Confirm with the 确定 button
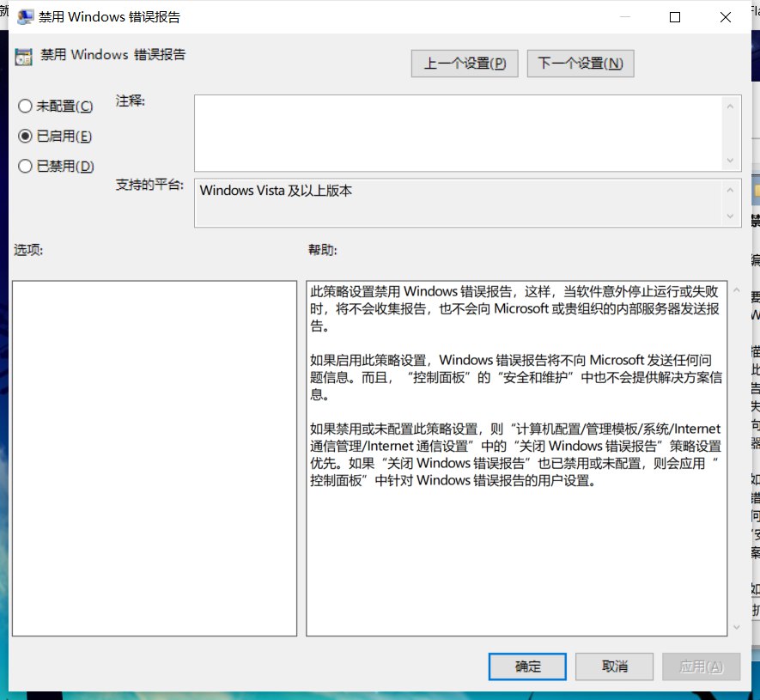Image resolution: width=760 pixels, height=700 pixels. pos(527,667)
